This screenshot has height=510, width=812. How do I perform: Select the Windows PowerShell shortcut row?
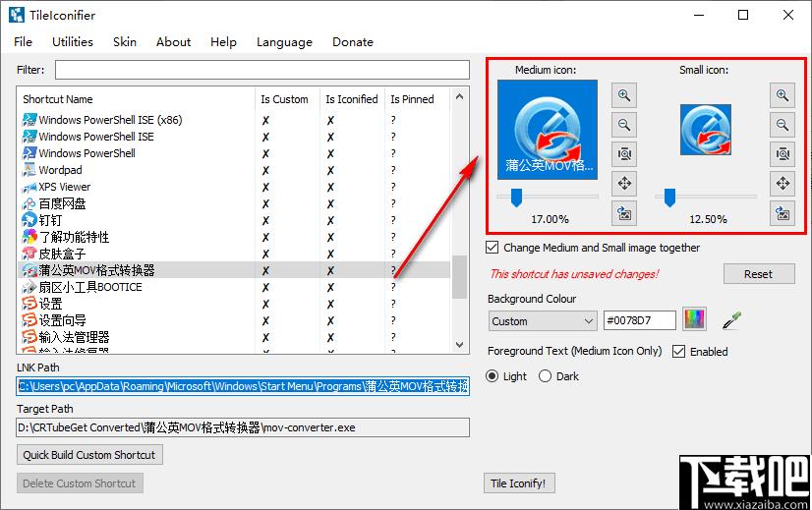(236, 153)
